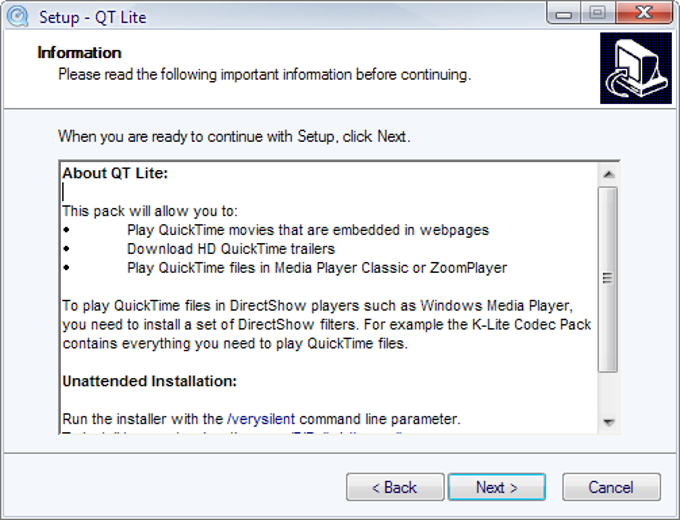This screenshot has width=680, height=520.
Task: Place cursor on 'Download HD QuickTime trailers' line
Action: 230,248
